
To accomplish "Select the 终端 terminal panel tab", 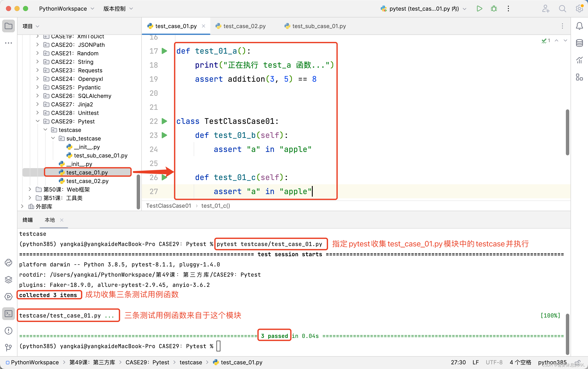I will [x=28, y=220].
